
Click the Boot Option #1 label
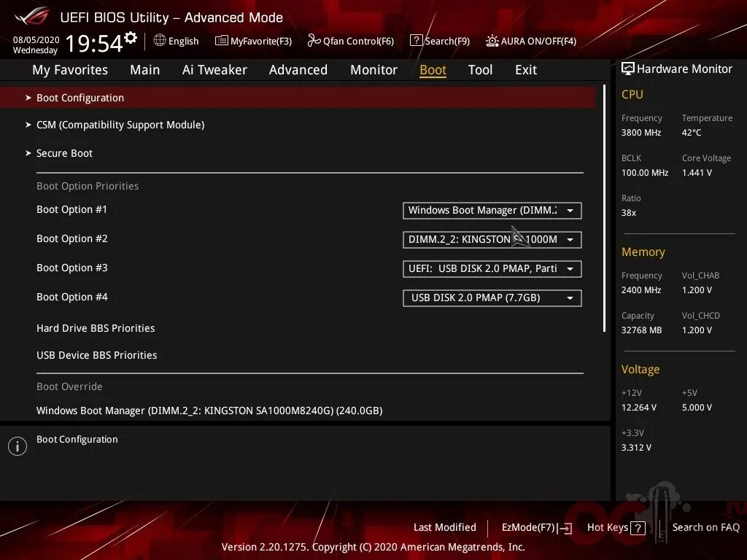tap(72, 209)
